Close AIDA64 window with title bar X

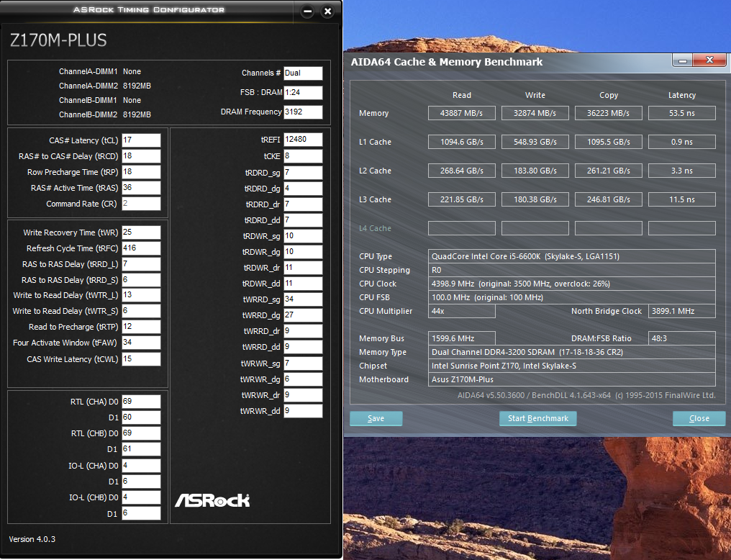[x=709, y=60]
